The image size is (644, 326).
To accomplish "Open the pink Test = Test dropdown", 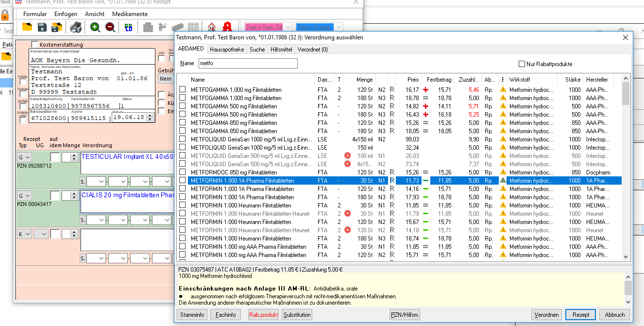I will tap(269, 27).
